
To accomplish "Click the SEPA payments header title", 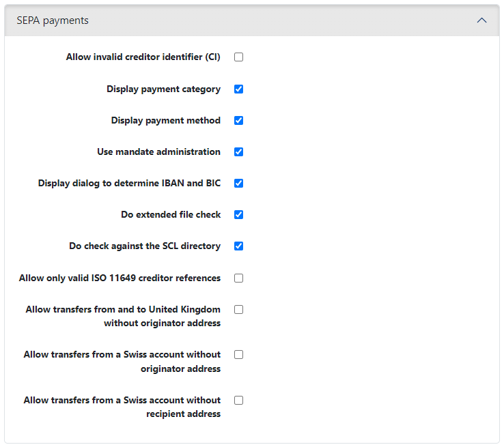I will click(53, 20).
